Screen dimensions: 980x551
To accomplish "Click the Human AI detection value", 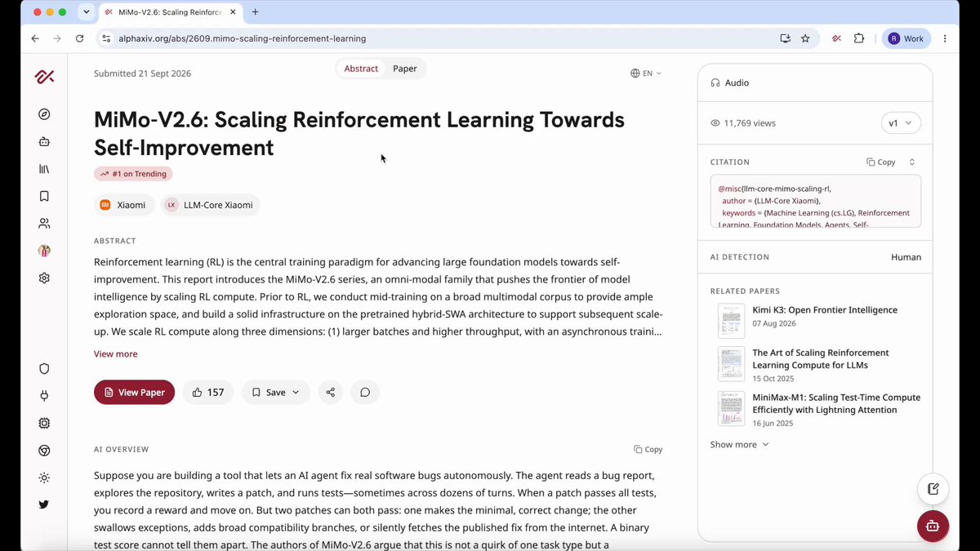I will 906,257.
